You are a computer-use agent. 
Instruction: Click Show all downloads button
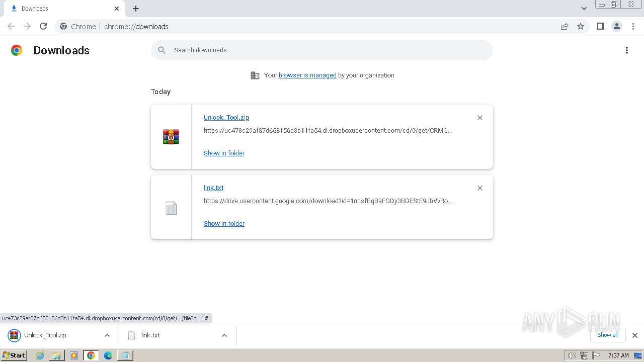(x=607, y=335)
